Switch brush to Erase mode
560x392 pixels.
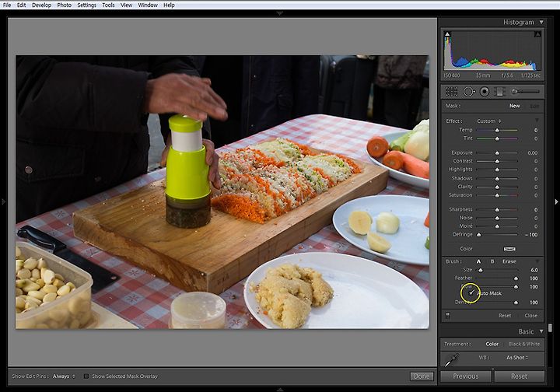coord(509,261)
